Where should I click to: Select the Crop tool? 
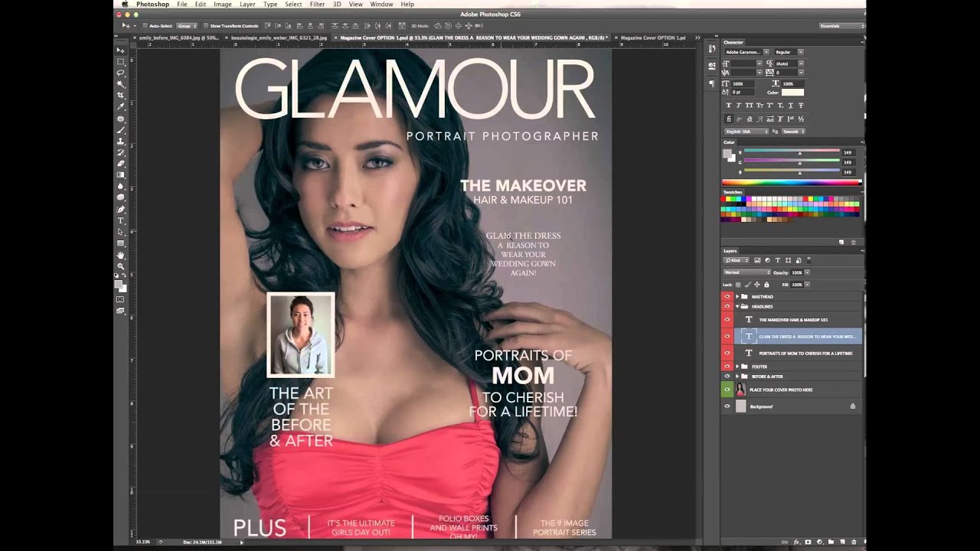pyautogui.click(x=121, y=95)
